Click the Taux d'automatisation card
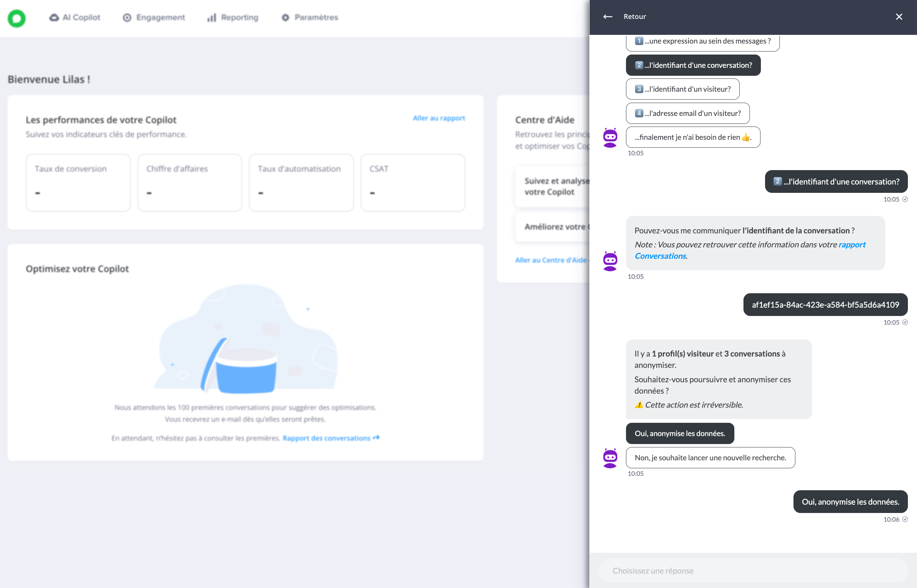The height and width of the screenshot is (588, 917). tap(301, 183)
